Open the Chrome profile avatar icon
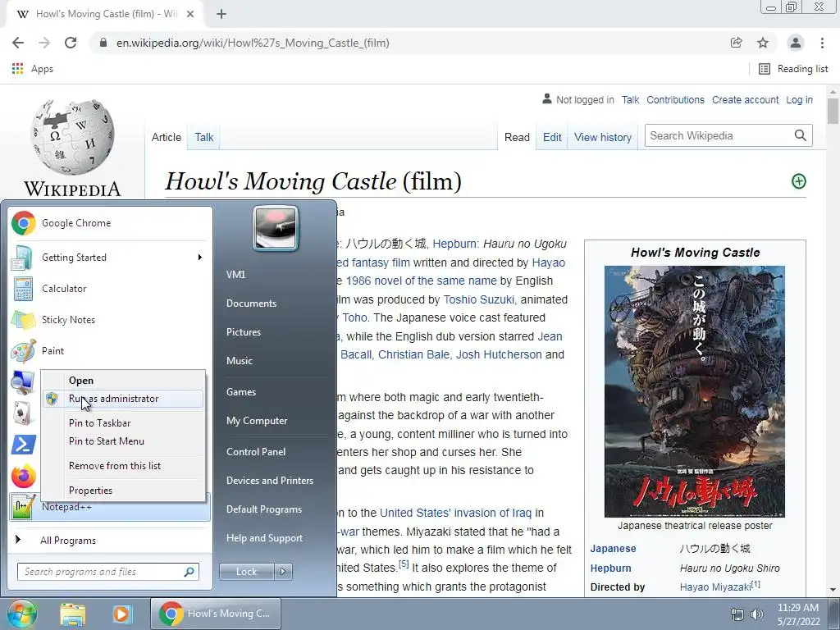The height and width of the screenshot is (630, 840). [796, 43]
